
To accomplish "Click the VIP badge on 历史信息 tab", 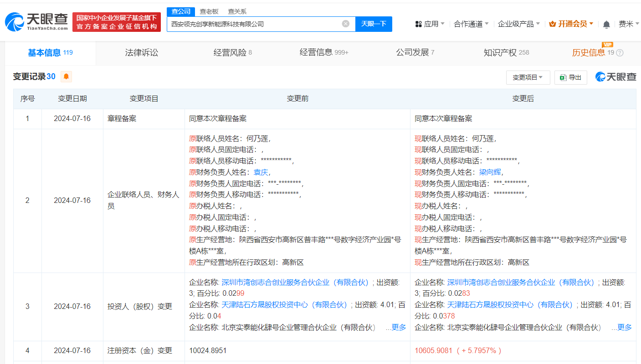I will click(608, 45).
